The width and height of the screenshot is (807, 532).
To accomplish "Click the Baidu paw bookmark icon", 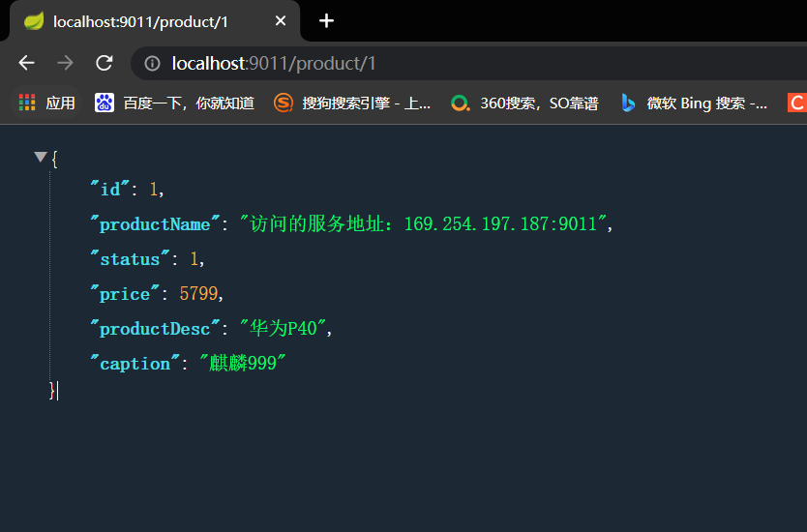I will (x=105, y=103).
